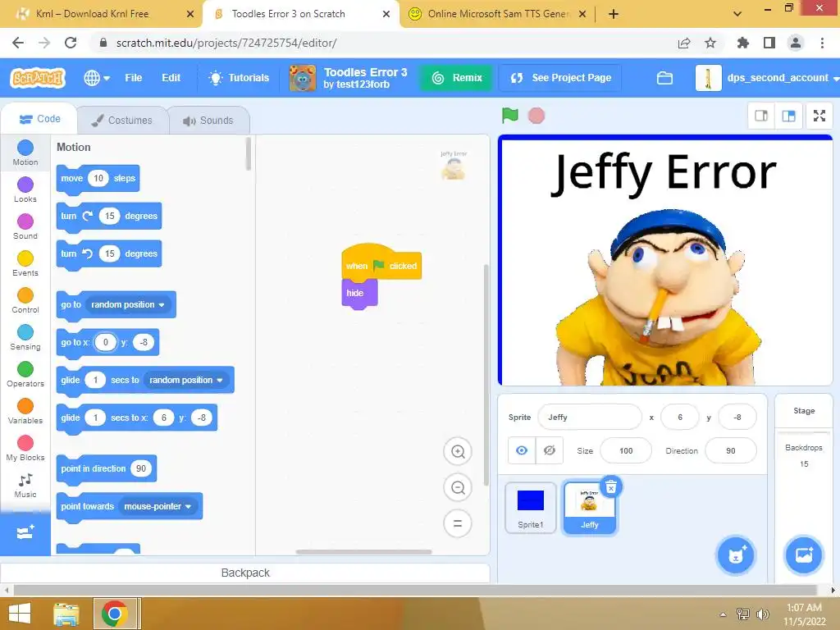The image size is (840, 630).
Task: Open 'glide secs to random position' dropdown
Action: (186, 380)
